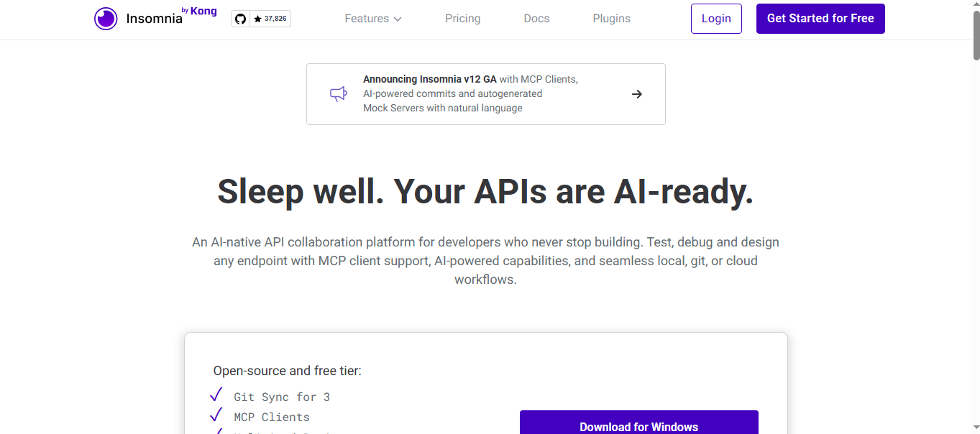Click Download for Windows button

tap(638, 423)
